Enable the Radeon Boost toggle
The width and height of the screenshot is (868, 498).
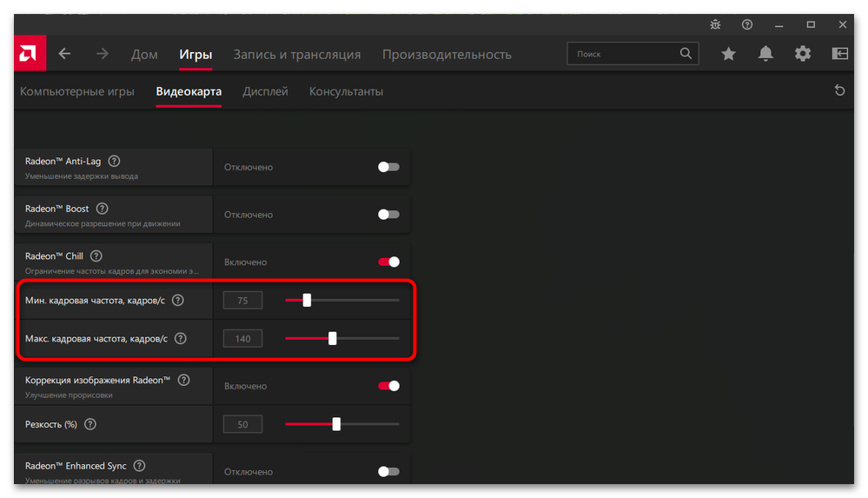tap(388, 215)
